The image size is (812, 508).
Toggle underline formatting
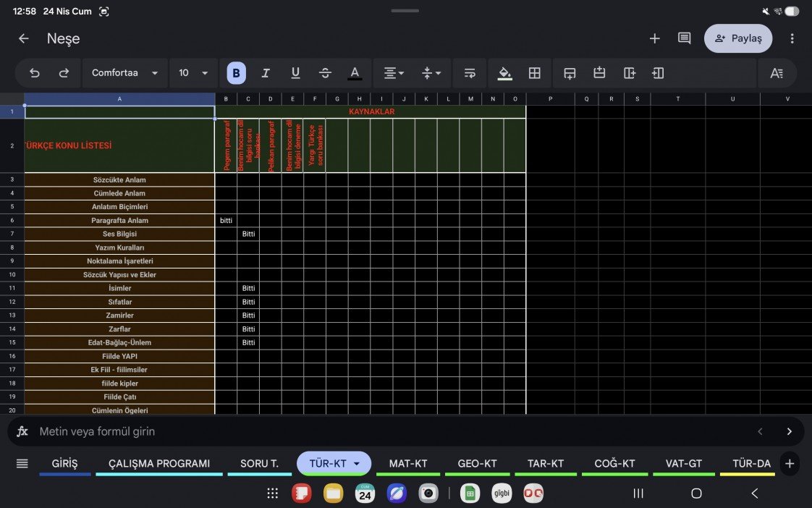(x=295, y=73)
